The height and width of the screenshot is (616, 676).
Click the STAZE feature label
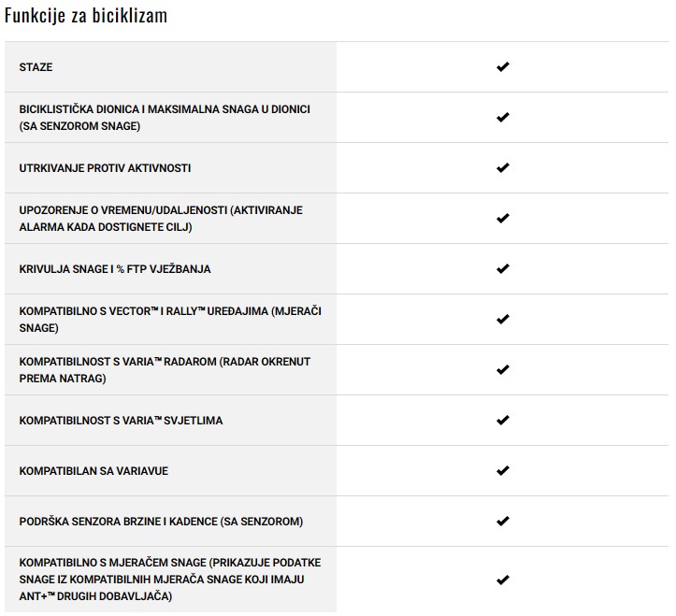coord(36,67)
